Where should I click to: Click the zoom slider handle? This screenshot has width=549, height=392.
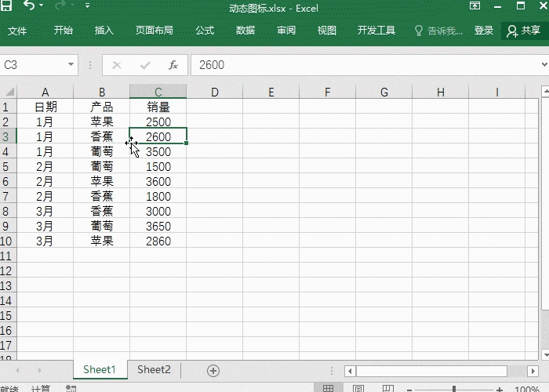point(454,389)
